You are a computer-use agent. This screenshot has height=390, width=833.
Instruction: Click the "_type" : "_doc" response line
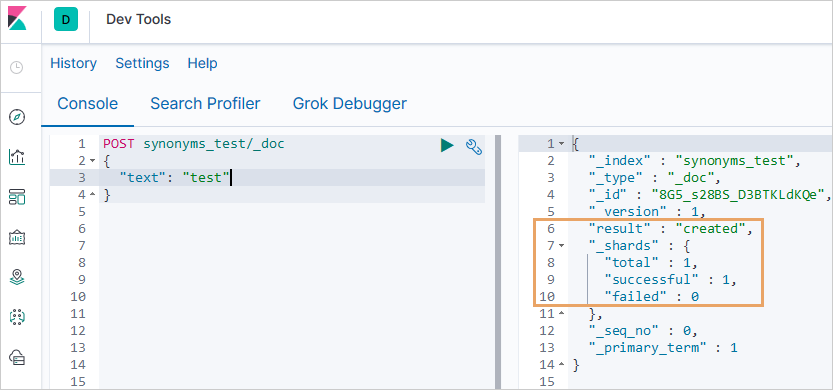pyautogui.click(x=654, y=177)
